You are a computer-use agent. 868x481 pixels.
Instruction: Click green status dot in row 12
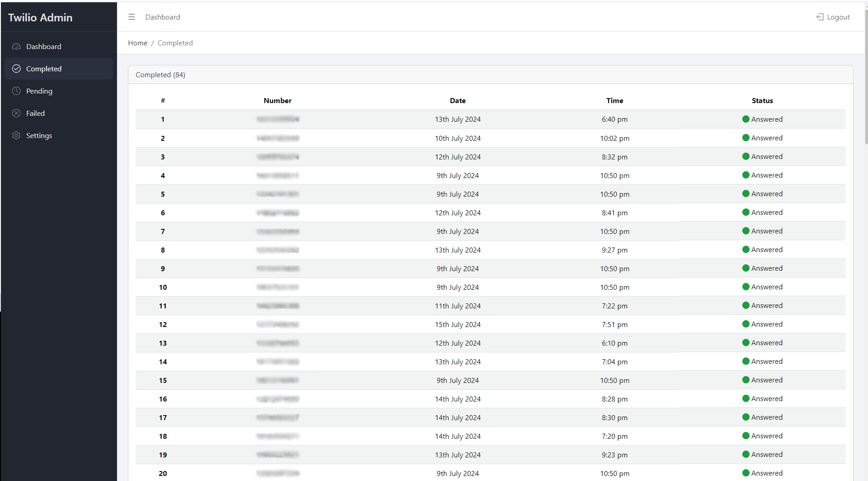(745, 324)
